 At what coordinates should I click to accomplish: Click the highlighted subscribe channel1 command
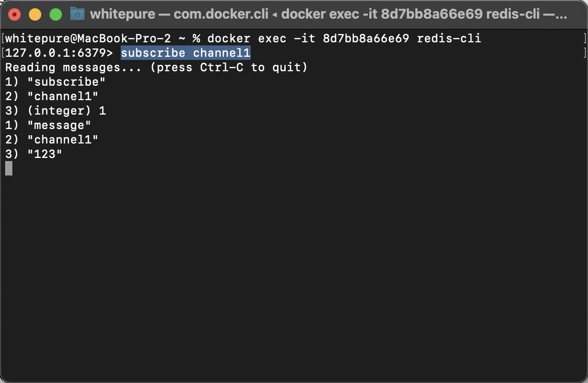pyautogui.click(x=186, y=53)
